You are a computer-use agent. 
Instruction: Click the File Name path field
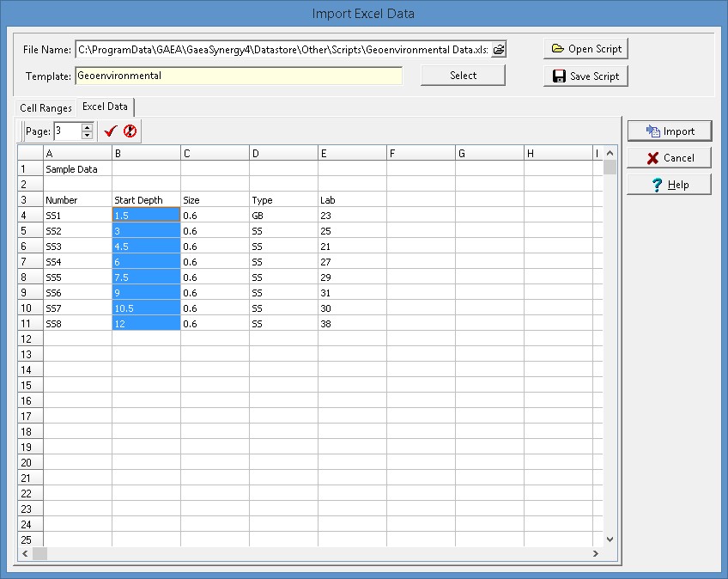282,50
